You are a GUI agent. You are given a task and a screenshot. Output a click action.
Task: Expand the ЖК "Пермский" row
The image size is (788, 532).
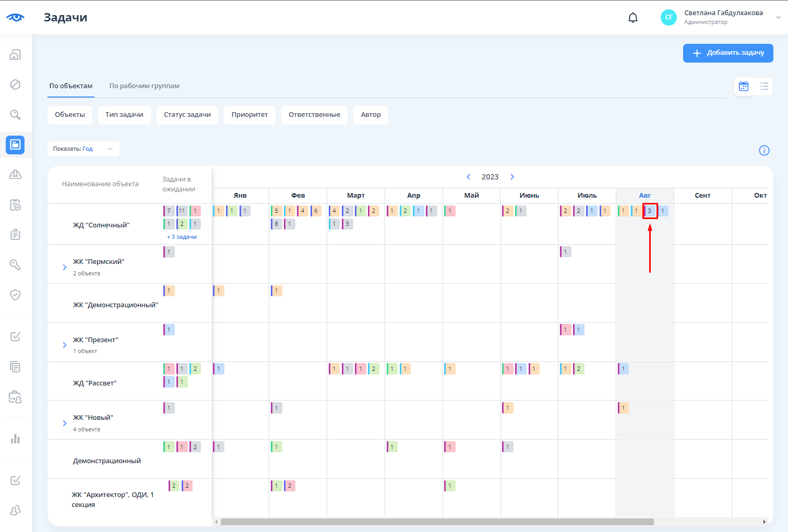pyautogui.click(x=65, y=267)
